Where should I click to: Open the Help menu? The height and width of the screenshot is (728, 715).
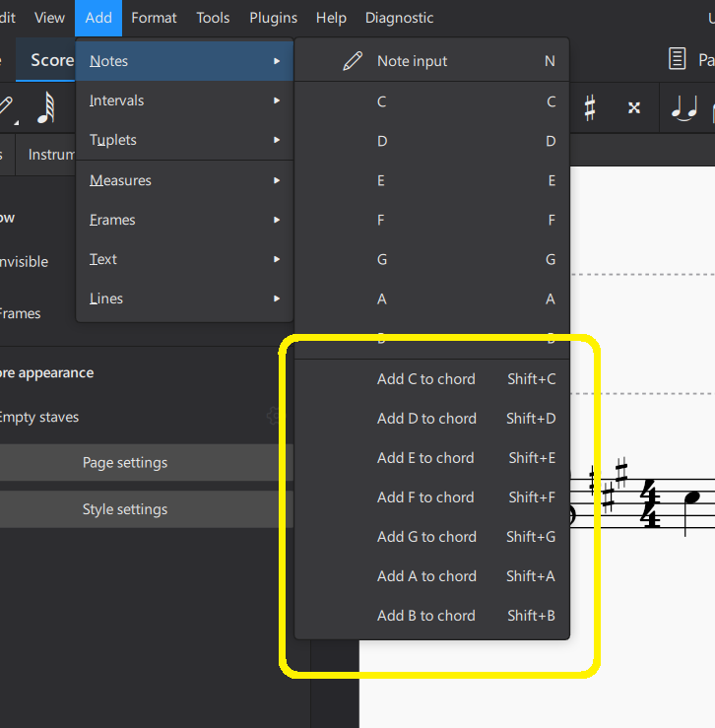click(x=331, y=18)
